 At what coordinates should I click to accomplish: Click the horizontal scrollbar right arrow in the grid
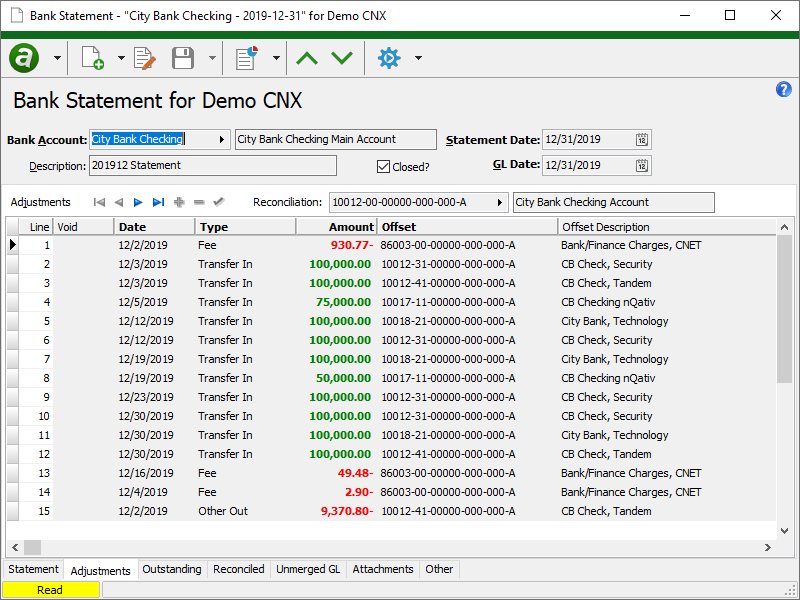click(x=770, y=547)
